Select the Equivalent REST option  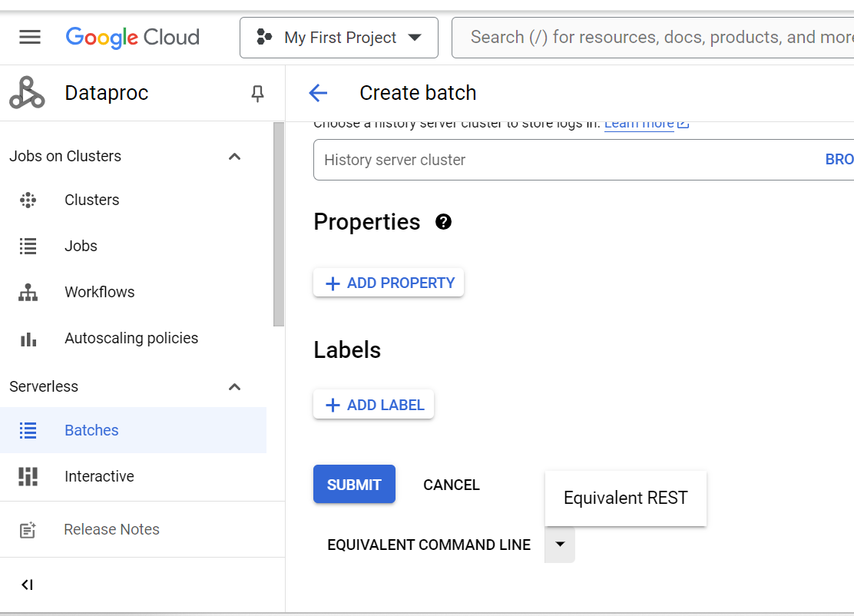point(625,498)
